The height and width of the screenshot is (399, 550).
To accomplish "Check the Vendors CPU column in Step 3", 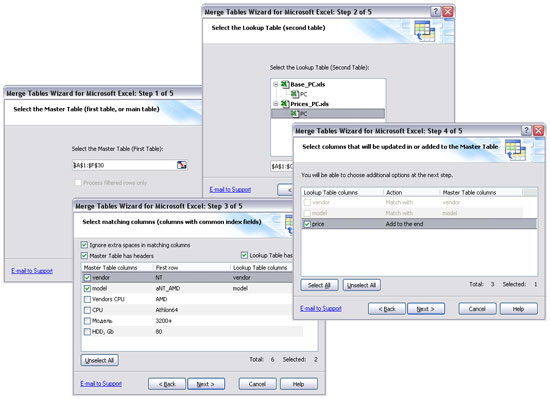I will point(87,299).
